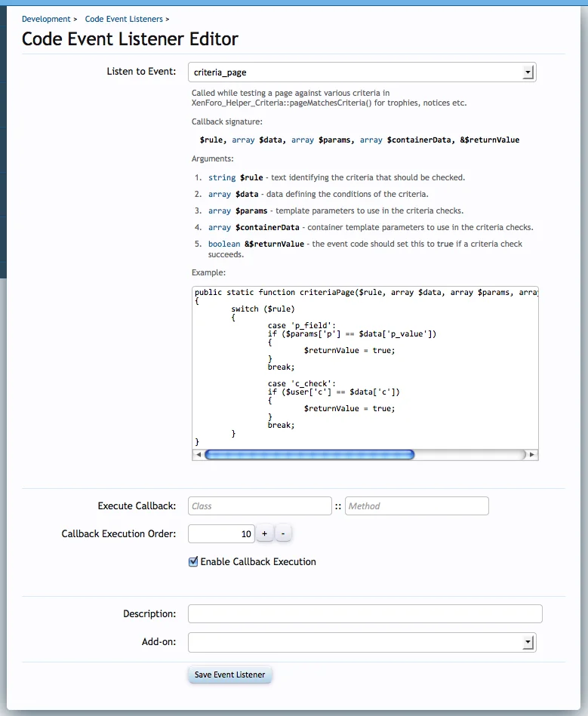Click the 'Example:' heading text
Image resolution: width=588 pixels, height=716 pixels.
point(208,272)
